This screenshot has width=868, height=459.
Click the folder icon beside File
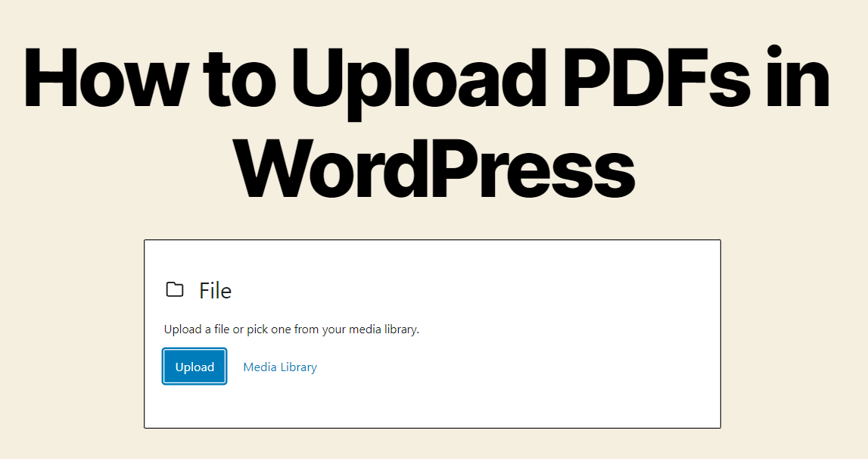coord(175,289)
